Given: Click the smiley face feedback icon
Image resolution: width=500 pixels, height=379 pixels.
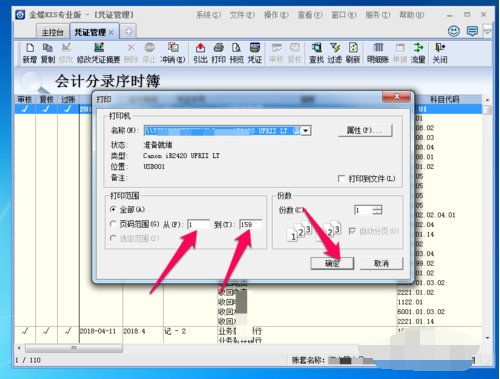Looking at the screenshot, I should point(454,31).
